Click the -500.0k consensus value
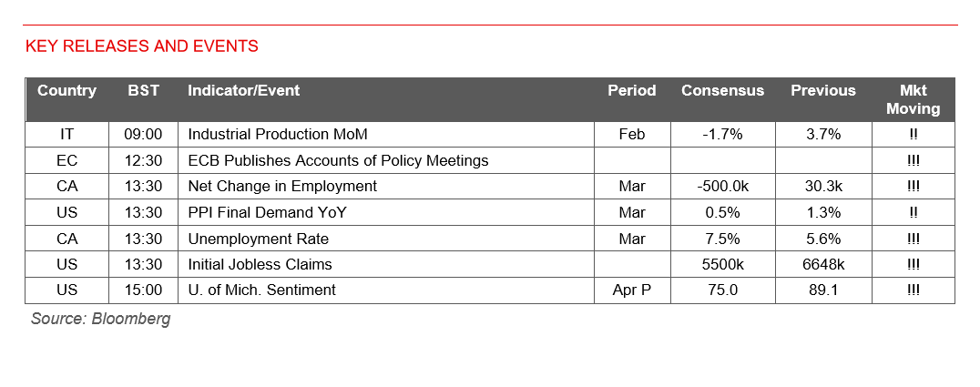Screen dimensions: 980x387 click(x=722, y=186)
